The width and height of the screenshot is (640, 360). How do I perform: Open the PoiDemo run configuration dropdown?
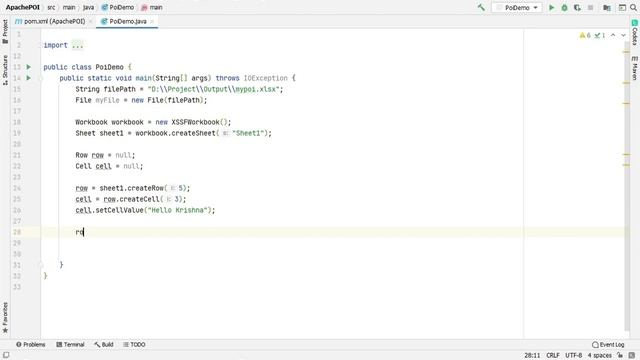(x=517, y=8)
